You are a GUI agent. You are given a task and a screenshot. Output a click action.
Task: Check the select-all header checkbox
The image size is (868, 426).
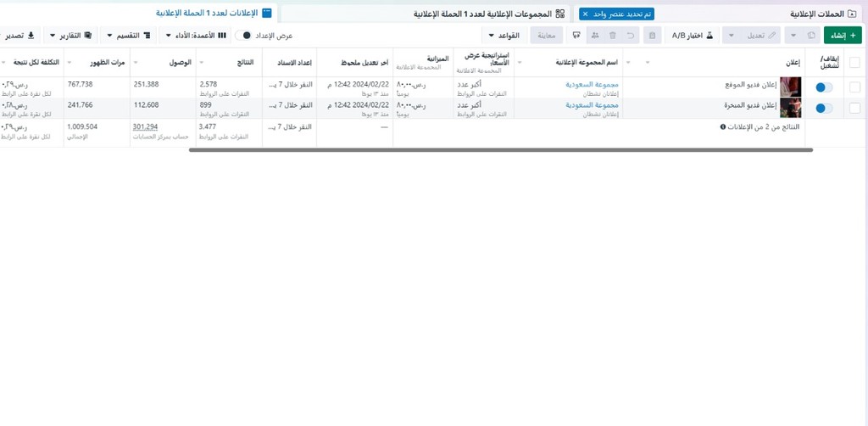point(854,62)
